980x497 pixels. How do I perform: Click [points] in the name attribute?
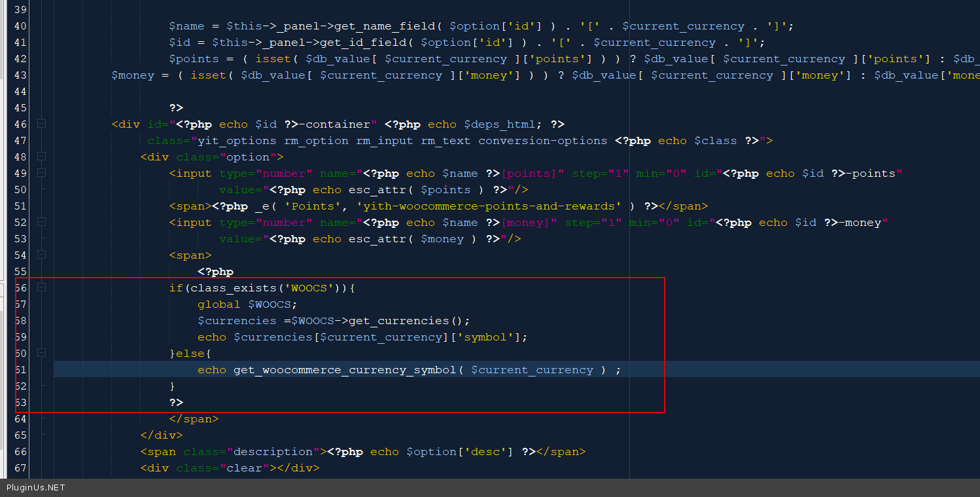click(x=529, y=174)
